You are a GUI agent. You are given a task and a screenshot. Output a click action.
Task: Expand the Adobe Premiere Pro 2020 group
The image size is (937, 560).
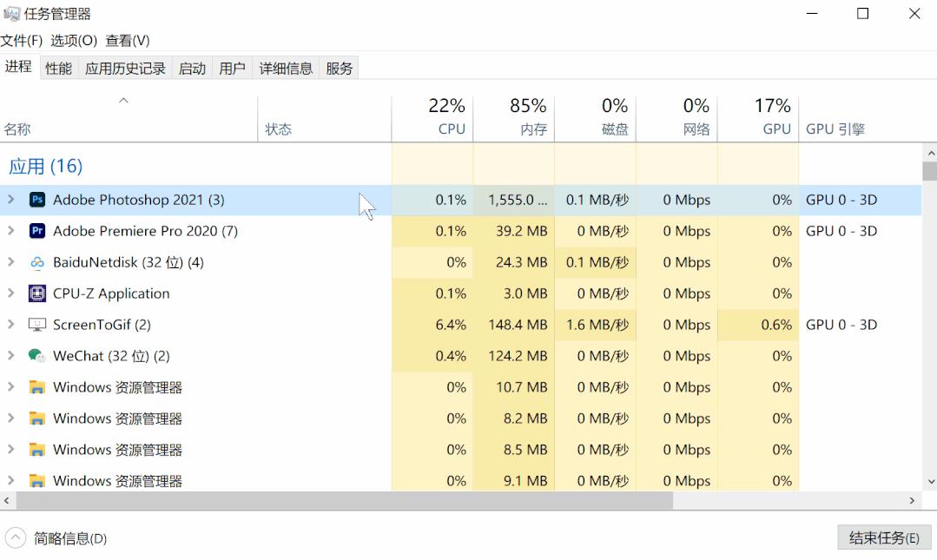(11, 231)
